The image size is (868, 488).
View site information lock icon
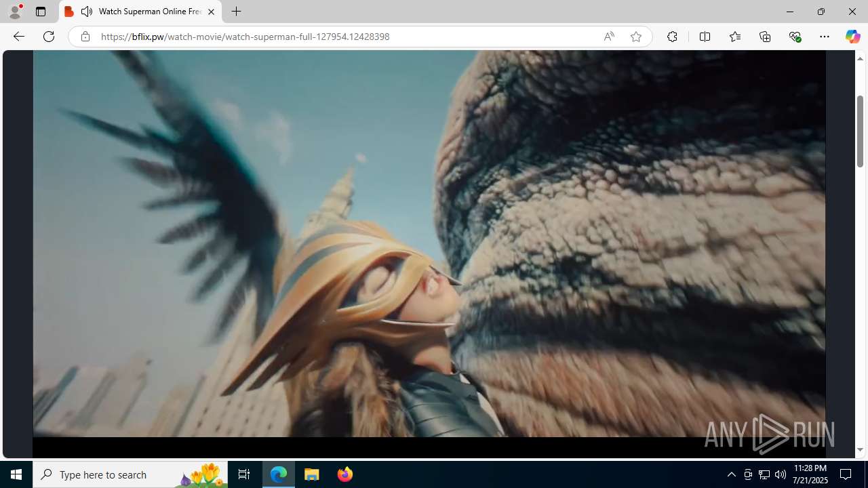[x=85, y=37]
